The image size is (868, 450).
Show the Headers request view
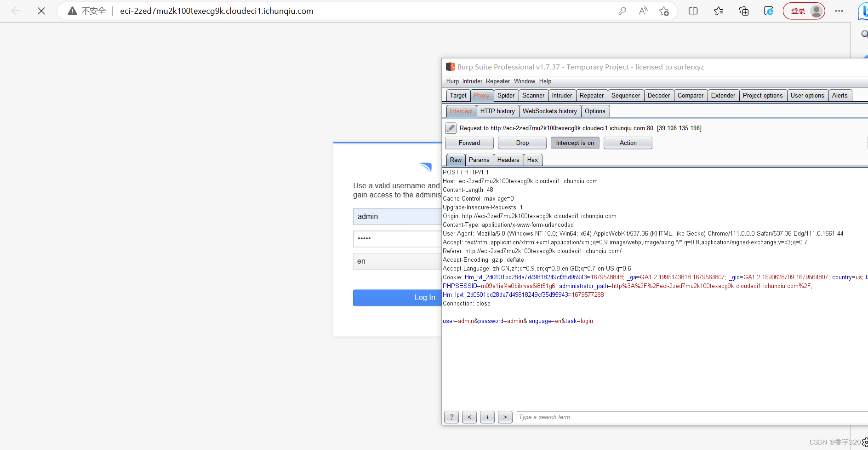pos(508,160)
